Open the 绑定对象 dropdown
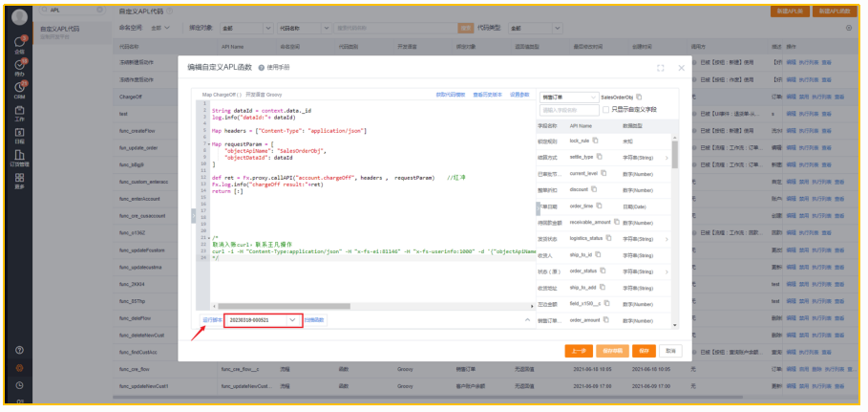The width and height of the screenshot is (868, 412). click(x=245, y=27)
